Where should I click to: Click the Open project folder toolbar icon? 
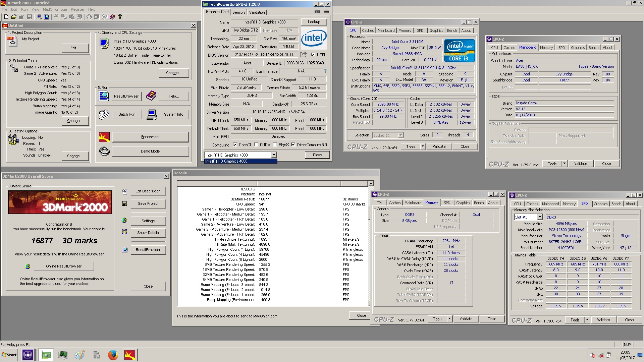(x=14, y=17)
